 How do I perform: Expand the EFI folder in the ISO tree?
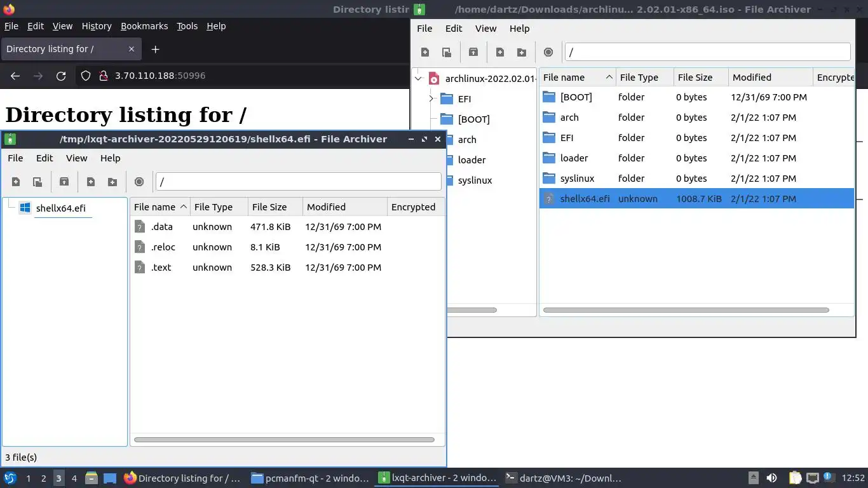(x=431, y=99)
